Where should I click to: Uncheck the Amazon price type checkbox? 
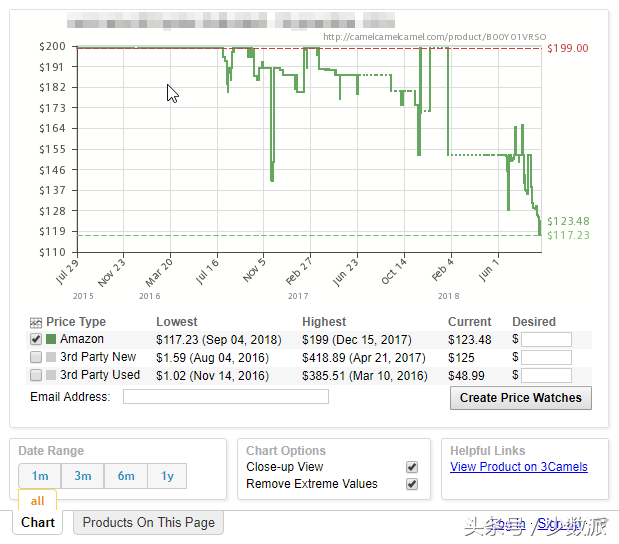coord(36,339)
